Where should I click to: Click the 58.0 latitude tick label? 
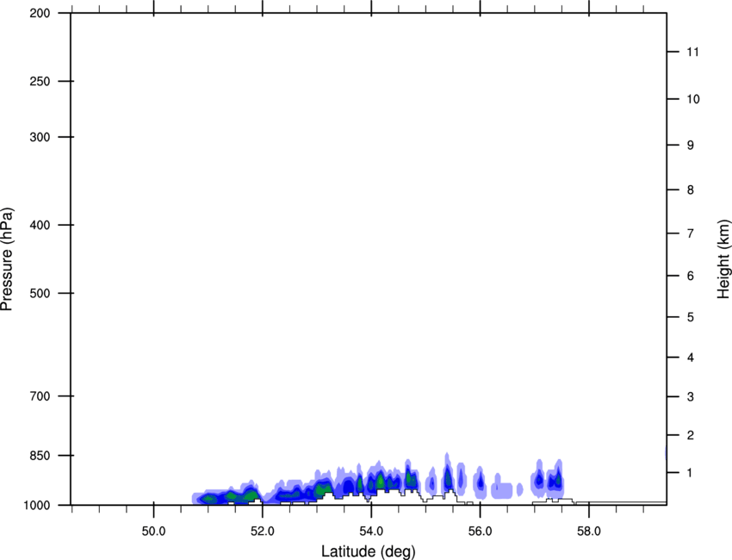pyautogui.click(x=589, y=532)
